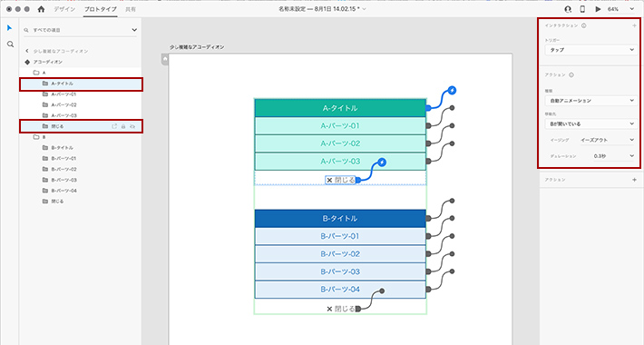The image size is (644, 345).
Task: Open the document title dropdown chevron
Action: coord(365,9)
